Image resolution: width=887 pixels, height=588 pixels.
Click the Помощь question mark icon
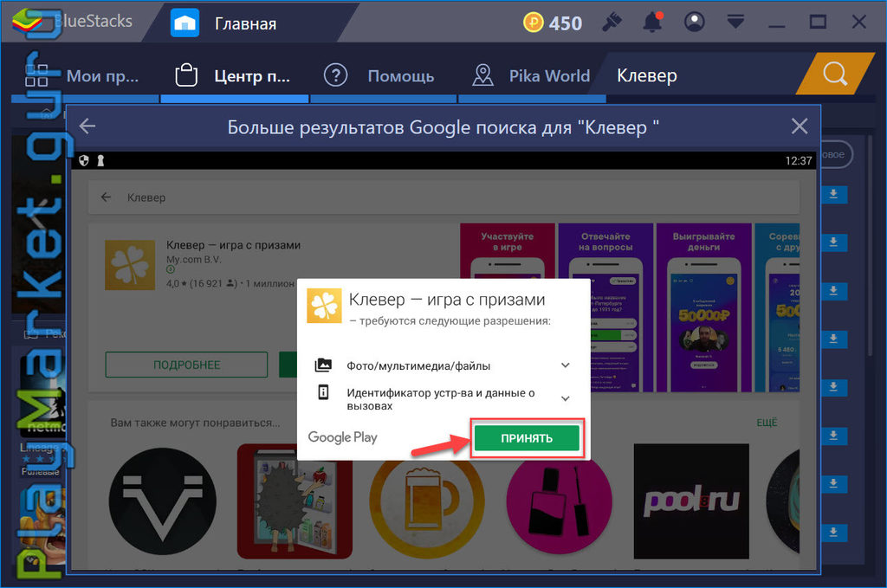tap(335, 75)
